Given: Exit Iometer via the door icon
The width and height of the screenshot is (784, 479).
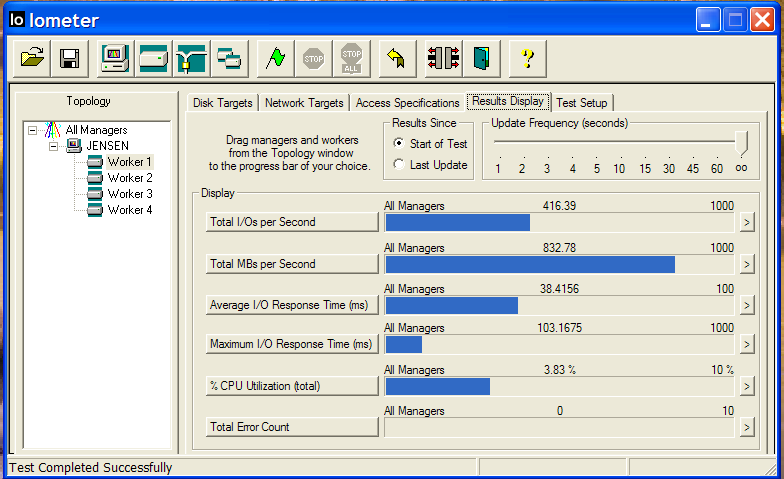Looking at the screenshot, I should [482, 58].
